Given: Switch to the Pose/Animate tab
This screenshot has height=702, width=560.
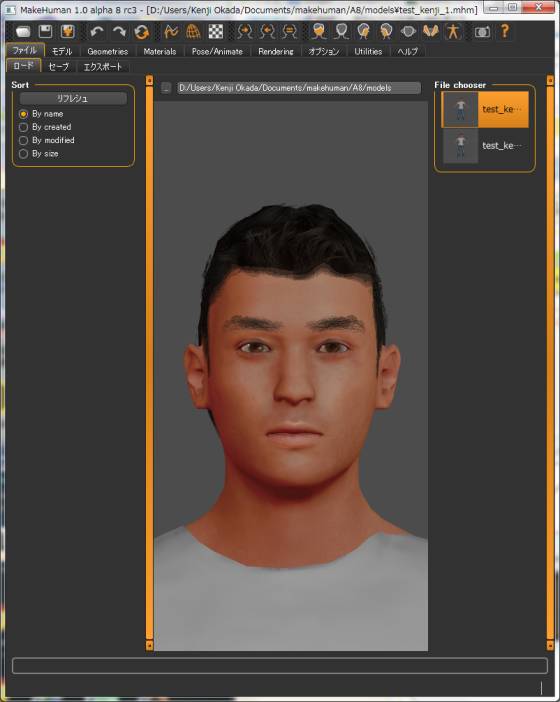Looking at the screenshot, I should point(217,51).
